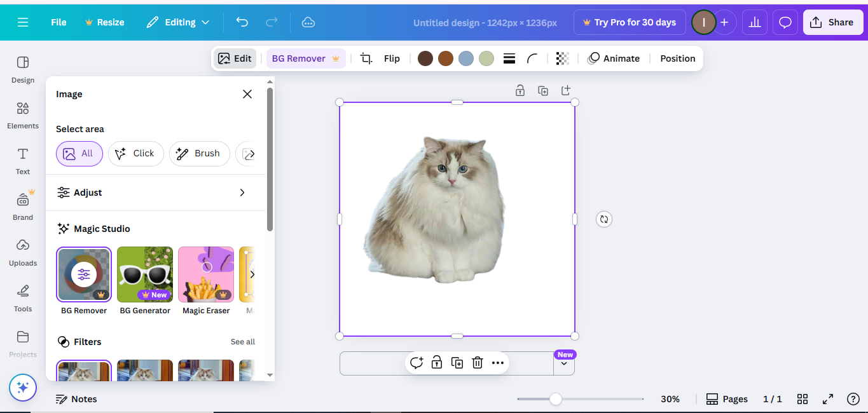
Task: Select the Crop icon in the toolbar
Action: pos(366,58)
